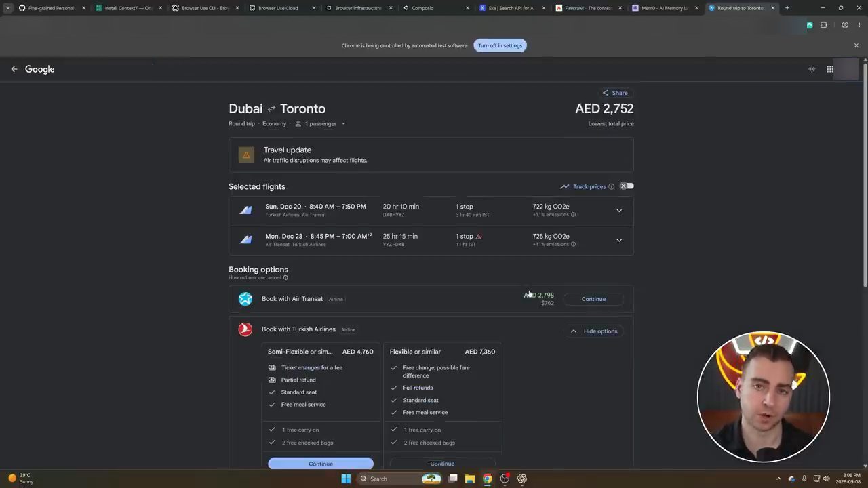Viewport: 868px width, 488px height.
Task: Switch Google Flights appearance with sun icon
Action: point(812,69)
